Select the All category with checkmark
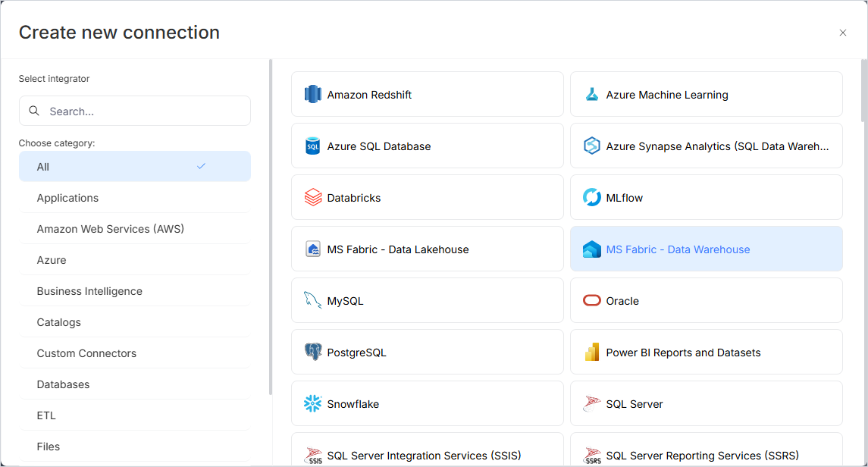The image size is (868, 467). coord(134,167)
